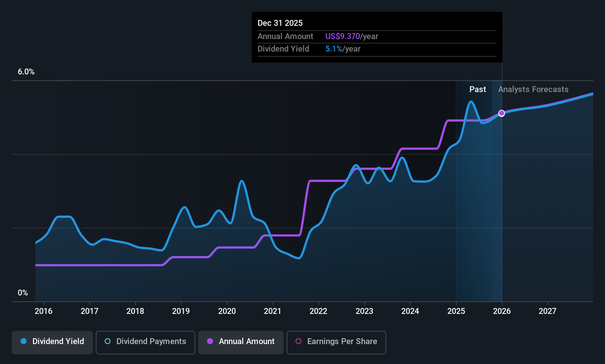
Task: Click the 5.1%/year yield value link
Action: pos(343,49)
